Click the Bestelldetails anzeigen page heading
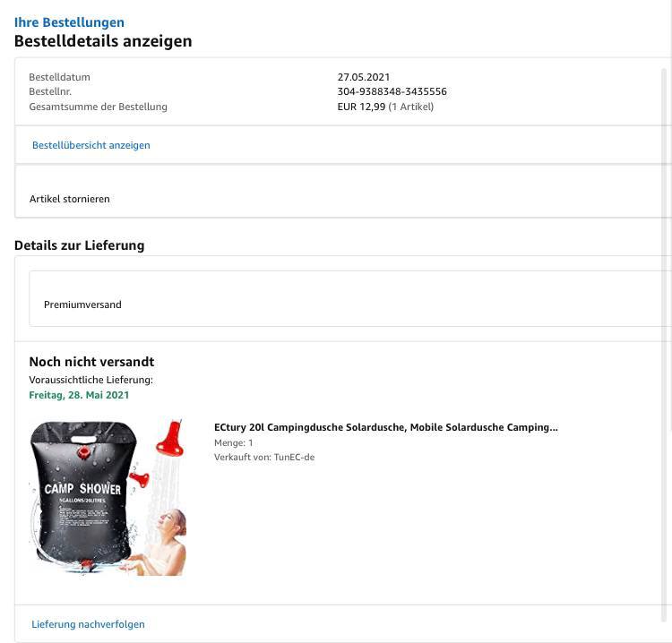This screenshot has width=672, height=643. (103, 41)
